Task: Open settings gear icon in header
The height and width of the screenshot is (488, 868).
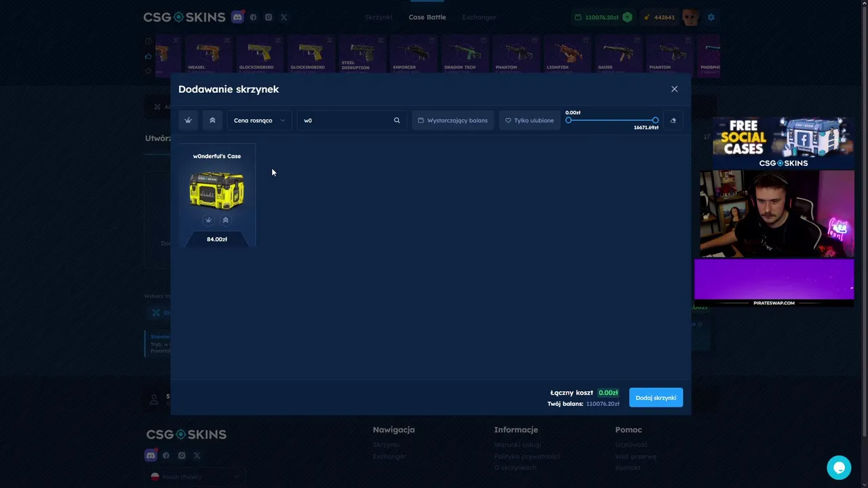Action: click(x=711, y=17)
